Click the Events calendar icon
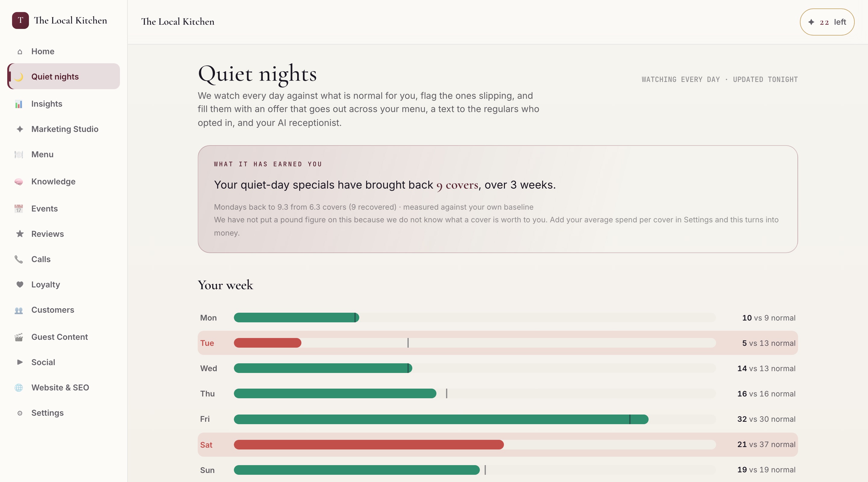 (19, 209)
